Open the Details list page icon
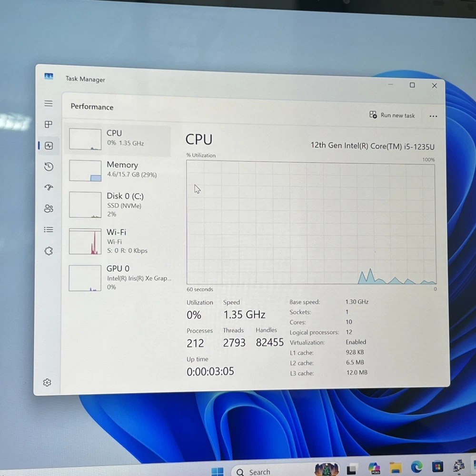This screenshot has width=476, height=476. pos(49,229)
